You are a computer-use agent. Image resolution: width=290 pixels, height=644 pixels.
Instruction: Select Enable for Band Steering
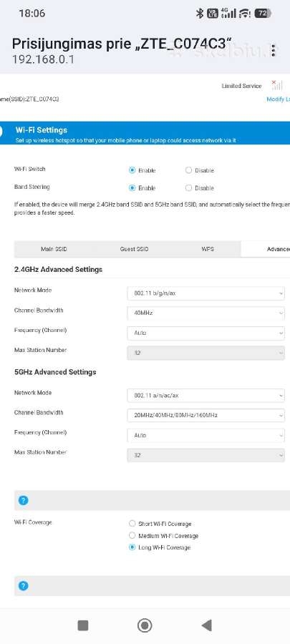click(132, 187)
